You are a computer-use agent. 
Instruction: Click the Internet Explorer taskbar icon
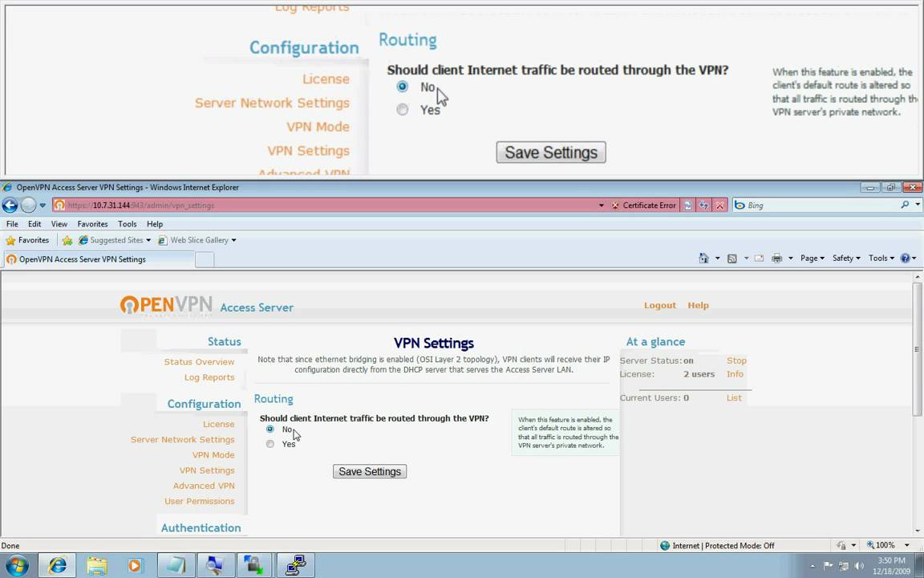[57, 566]
